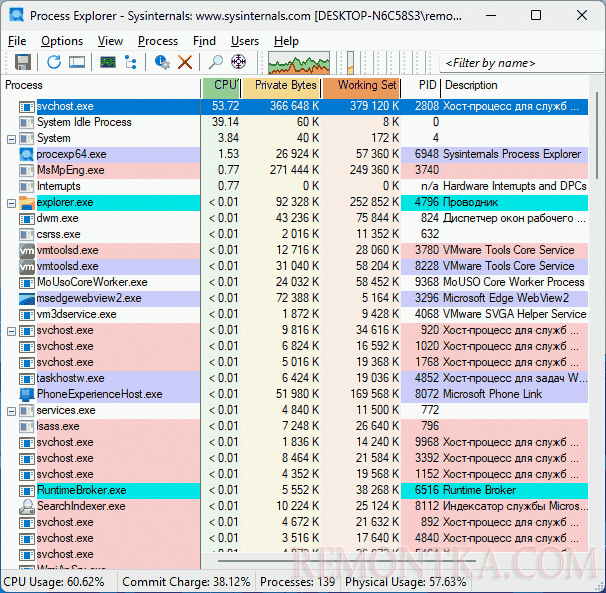The width and height of the screenshot is (606, 593).
Task: Sort by the Private Bytes column header
Action: point(284,86)
